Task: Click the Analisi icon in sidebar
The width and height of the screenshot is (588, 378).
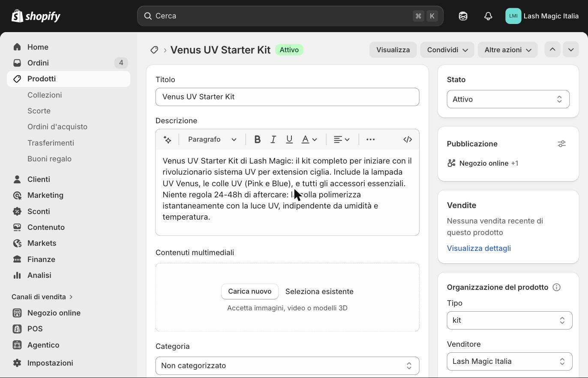Action: 17,275
